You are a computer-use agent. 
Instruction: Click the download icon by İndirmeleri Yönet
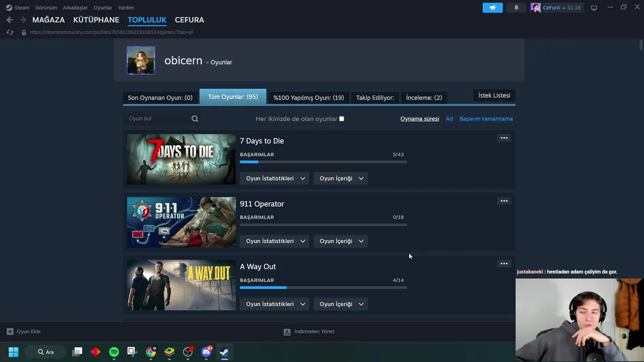tap(287, 332)
